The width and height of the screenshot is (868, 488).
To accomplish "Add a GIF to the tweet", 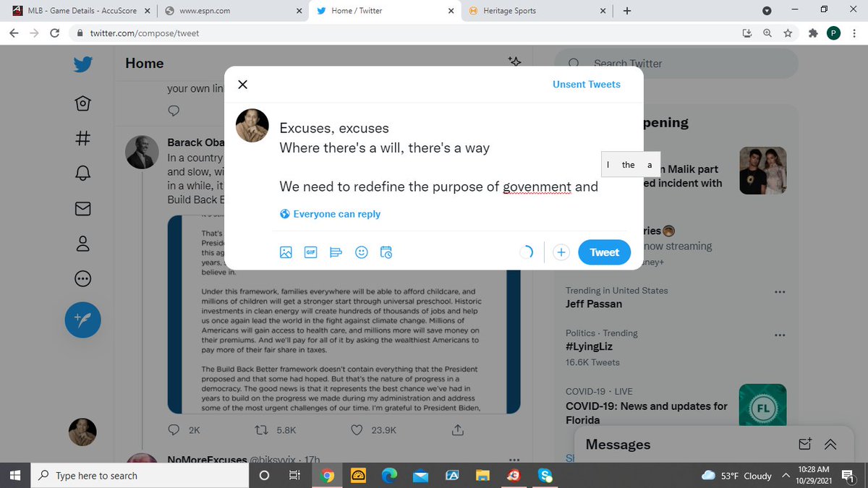I will coord(311,252).
